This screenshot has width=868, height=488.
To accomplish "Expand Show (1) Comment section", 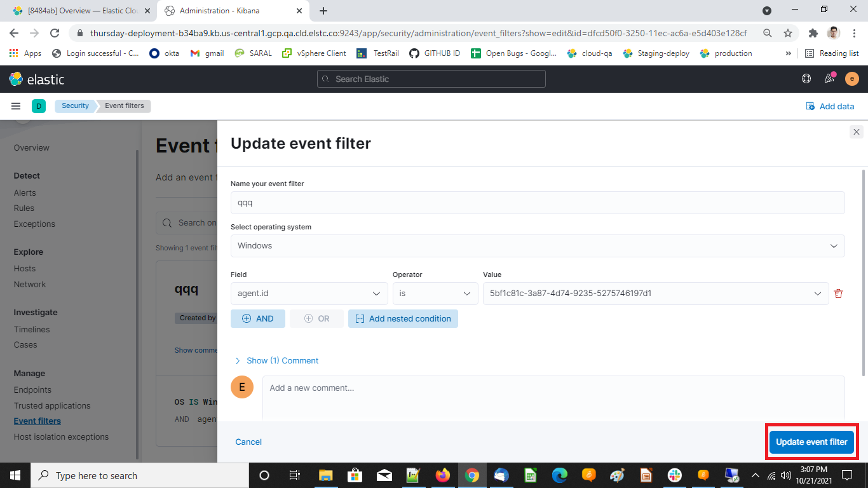I will pos(276,360).
